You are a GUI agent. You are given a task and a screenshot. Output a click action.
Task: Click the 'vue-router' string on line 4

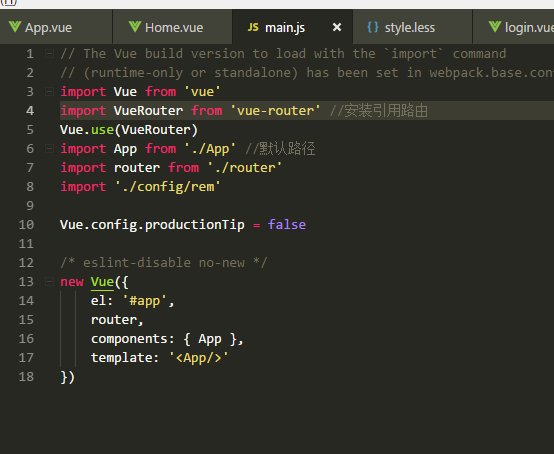coord(275,111)
